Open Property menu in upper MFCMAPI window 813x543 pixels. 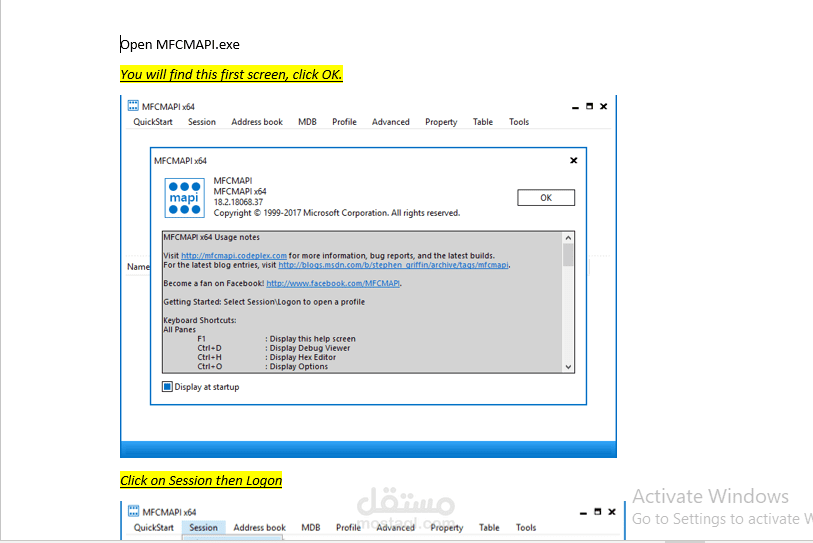pos(441,122)
